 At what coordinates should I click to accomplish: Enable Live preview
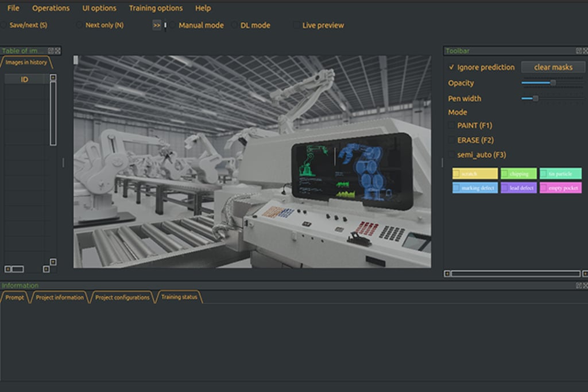[296, 25]
